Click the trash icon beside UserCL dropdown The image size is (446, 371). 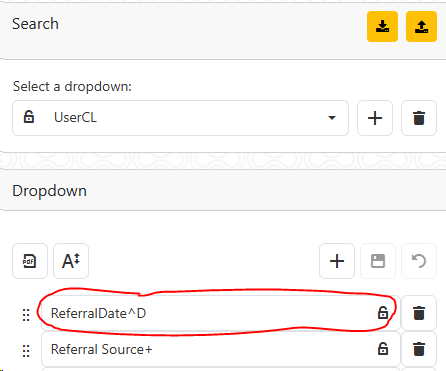[x=419, y=118]
